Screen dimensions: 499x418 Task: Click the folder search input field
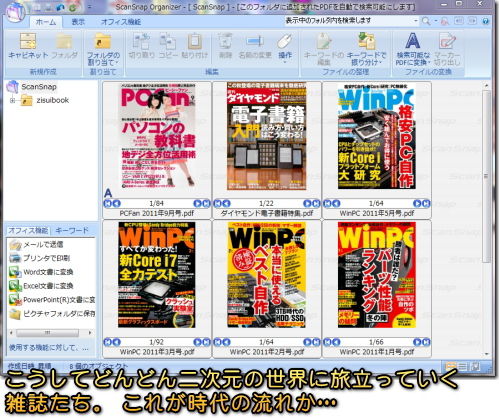click(x=349, y=21)
